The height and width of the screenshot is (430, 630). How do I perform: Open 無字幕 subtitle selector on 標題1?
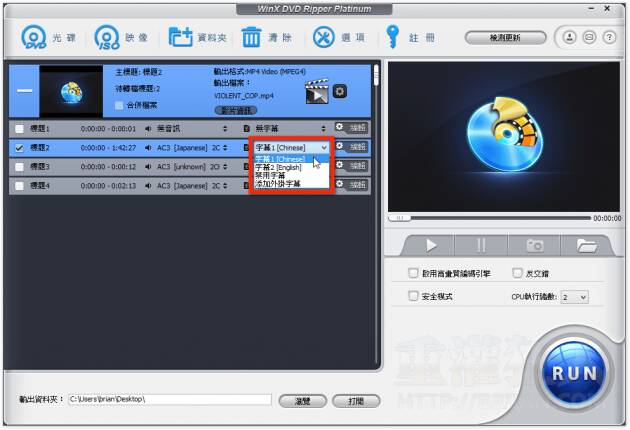(291, 129)
